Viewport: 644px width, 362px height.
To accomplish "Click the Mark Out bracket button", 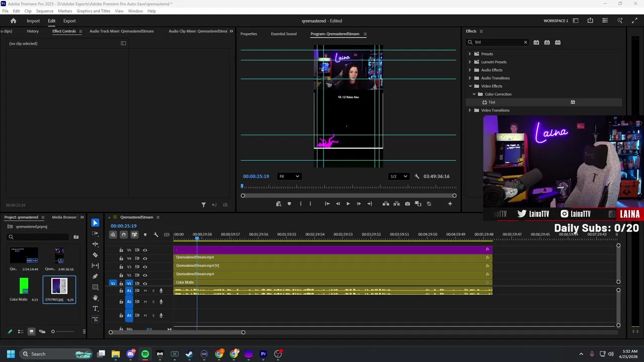I will (x=310, y=204).
